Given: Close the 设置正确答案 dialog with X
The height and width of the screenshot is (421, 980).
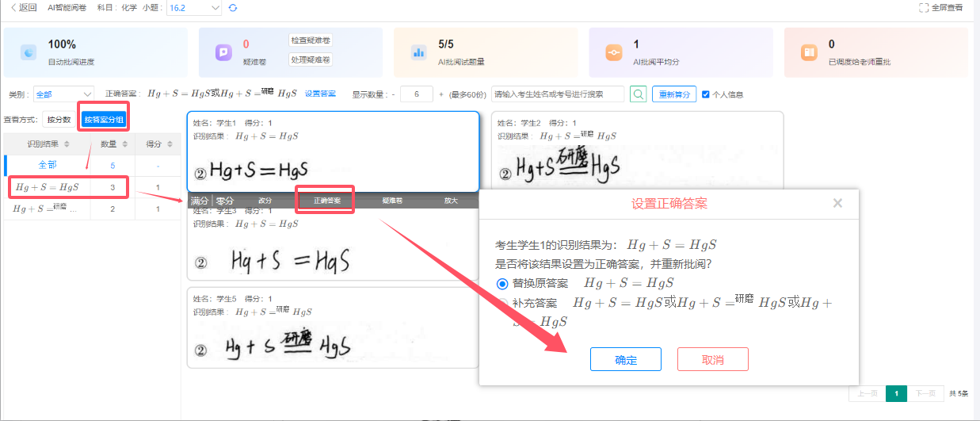Looking at the screenshot, I should pos(837,204).
